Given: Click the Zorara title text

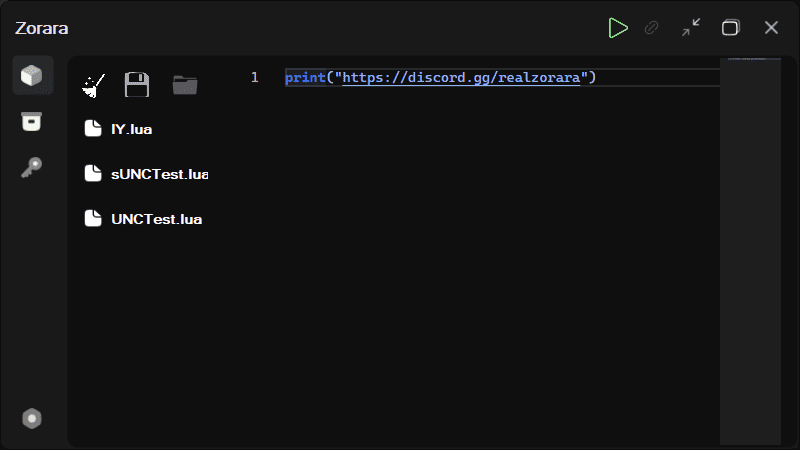Looking at the screenshot, I should (x=41, y=28).
